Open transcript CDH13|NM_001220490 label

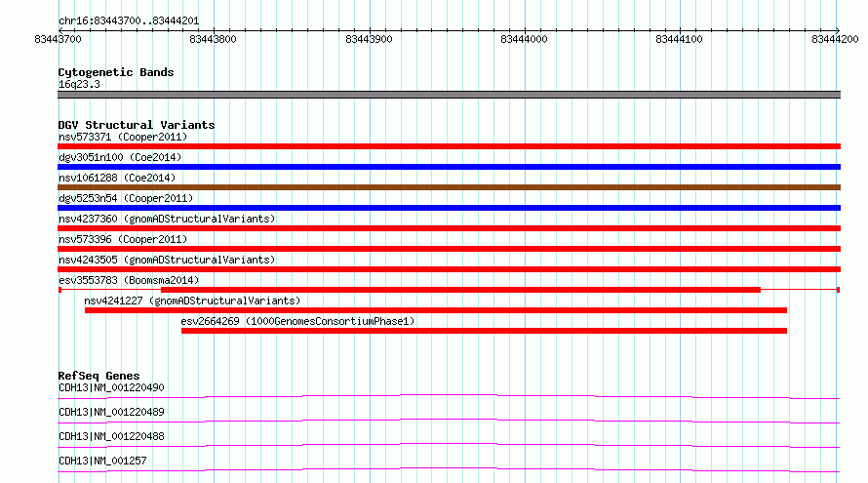111,387
